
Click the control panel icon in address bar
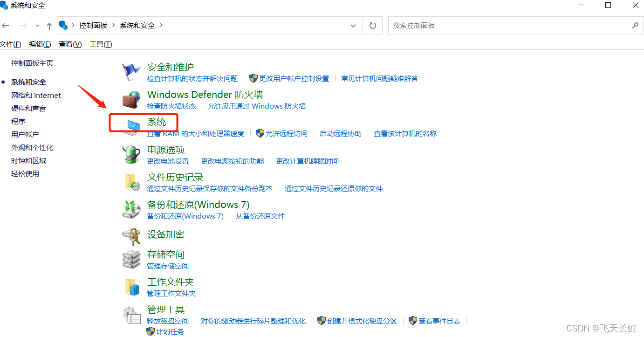(x=63, y=25)
